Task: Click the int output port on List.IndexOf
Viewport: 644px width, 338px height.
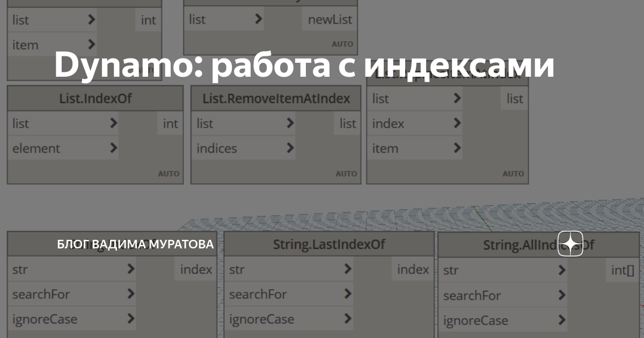Action: [x=170, y=123]
